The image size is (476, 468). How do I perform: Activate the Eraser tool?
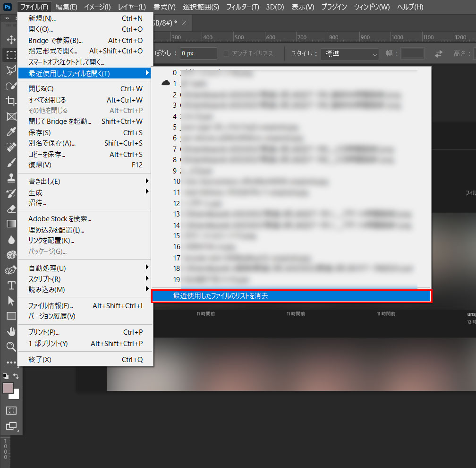[x=10, y=208]
